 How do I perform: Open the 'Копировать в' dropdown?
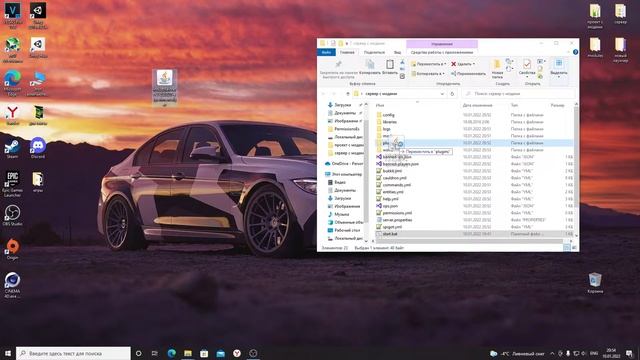427,73
